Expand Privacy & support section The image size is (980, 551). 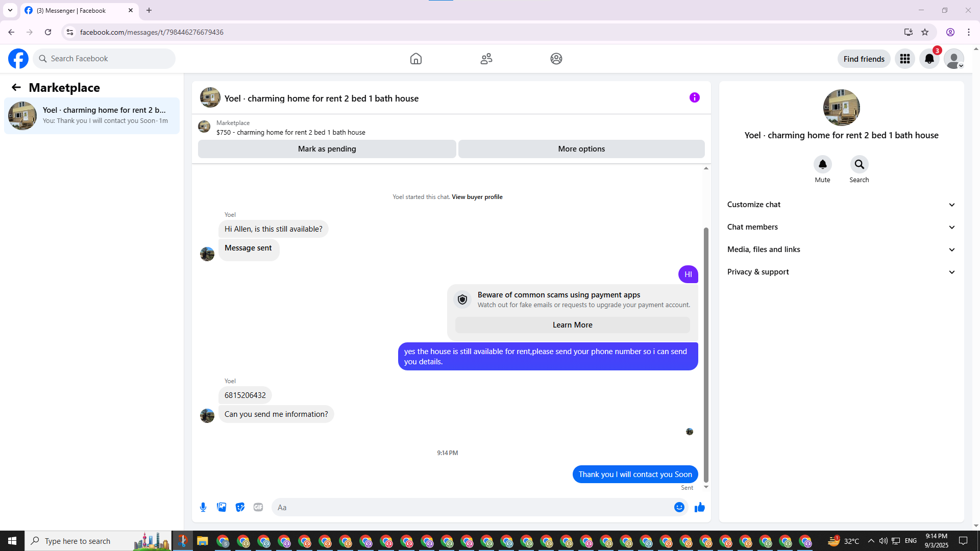[841, 272]
